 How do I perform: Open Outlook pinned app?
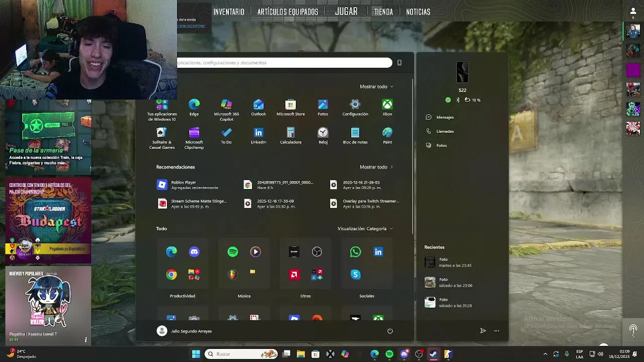tap(258, 108)
